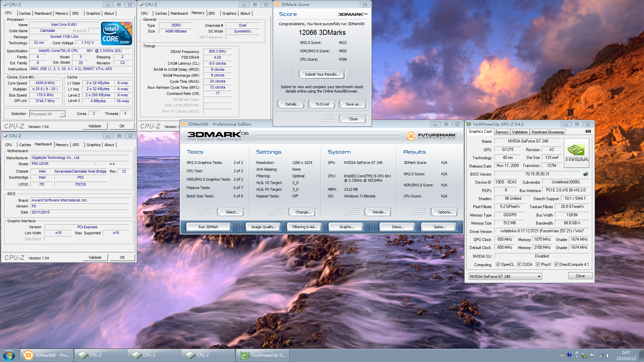
Task: Click the volume speaker tray icon
Action: point(608,356)
